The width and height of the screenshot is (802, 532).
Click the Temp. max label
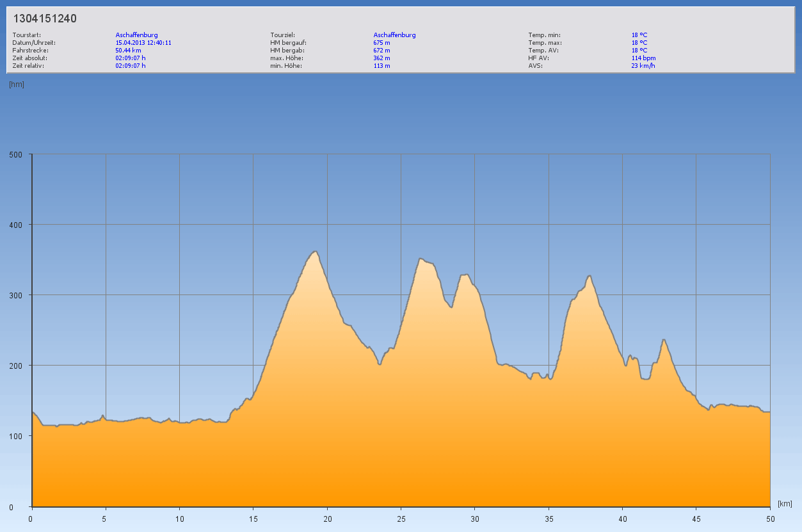pyautogui.click(x=544, y=42)
